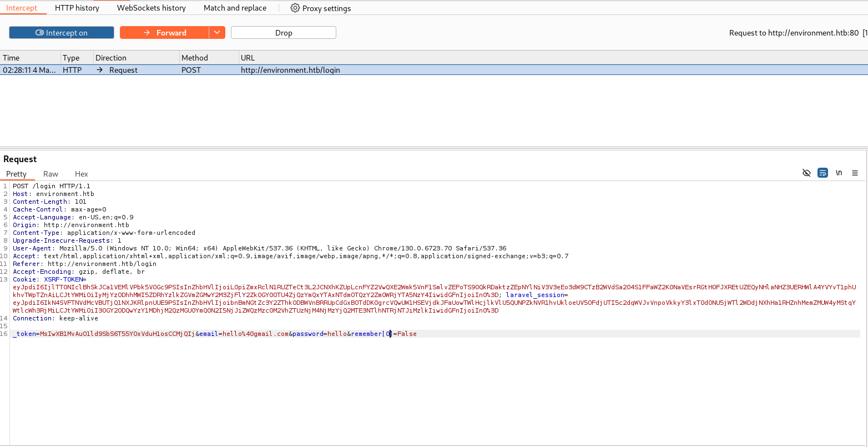Switch request view to Raw
Image resolution: width=868 pixels, height=447 pixels.
coord(51,174)
